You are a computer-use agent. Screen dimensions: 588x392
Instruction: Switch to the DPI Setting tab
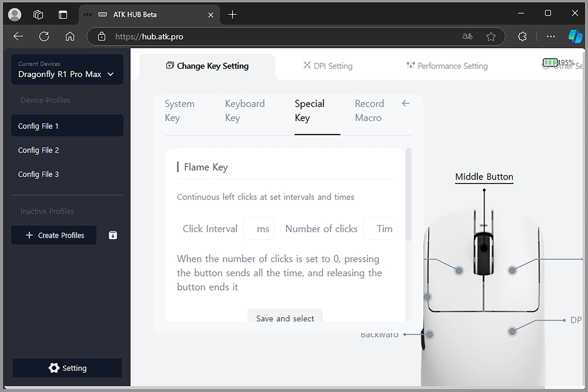pyautogui.click(x=328, y=66)
